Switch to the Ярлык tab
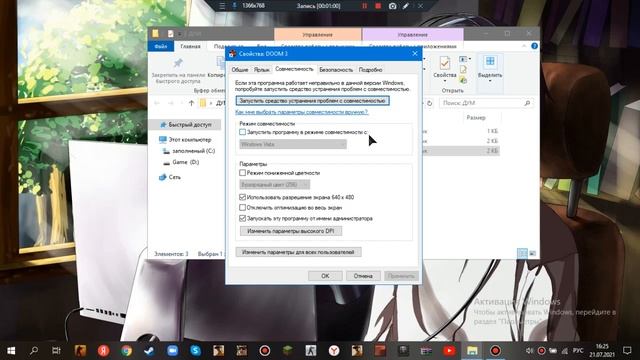Image resolution: width=640 pixels, height=360 pixels. [261, 70]
